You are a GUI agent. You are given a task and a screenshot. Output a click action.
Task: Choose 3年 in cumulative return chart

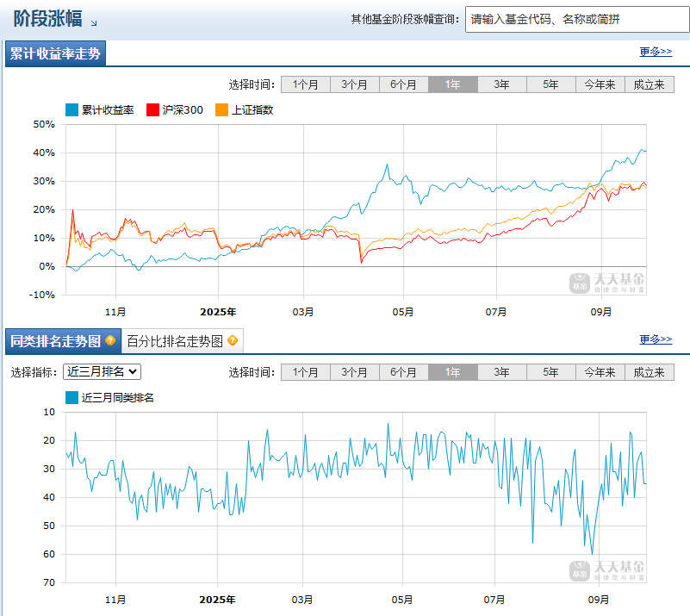click(502, 84)
